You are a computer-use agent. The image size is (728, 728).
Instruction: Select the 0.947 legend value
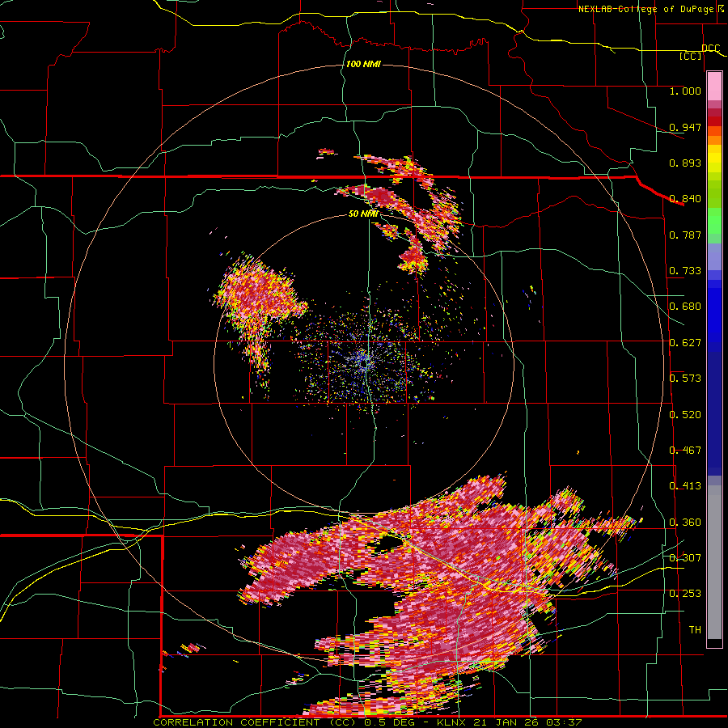685,127
